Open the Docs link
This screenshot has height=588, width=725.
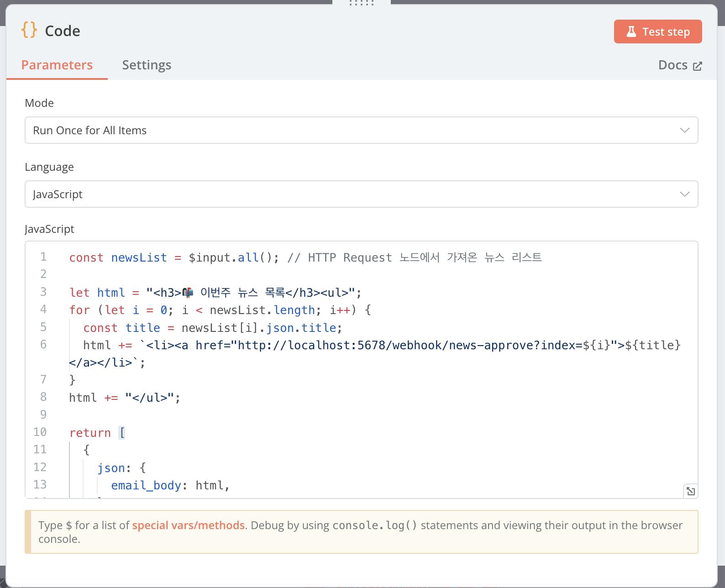[673, 65]
